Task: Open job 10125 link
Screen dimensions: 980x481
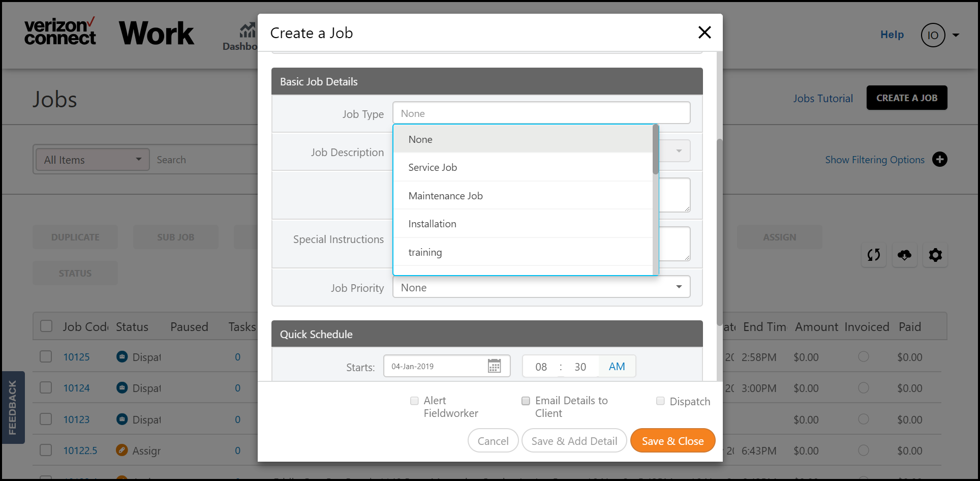Action: tap(76, 357)
